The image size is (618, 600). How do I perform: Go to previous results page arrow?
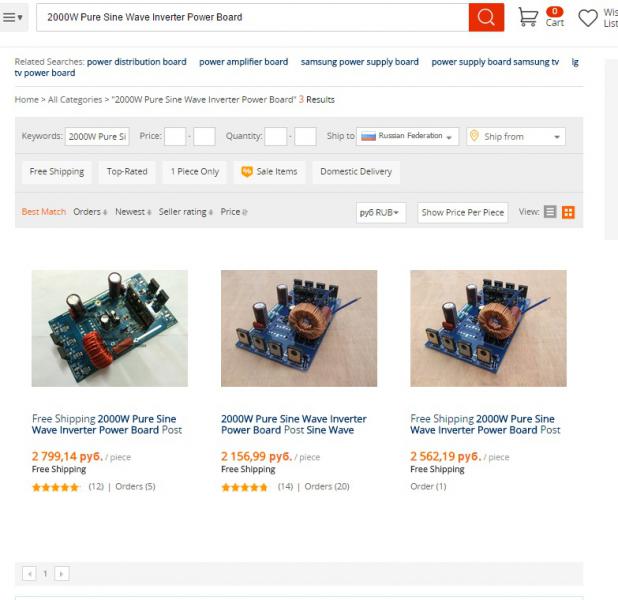coord(30,574)
